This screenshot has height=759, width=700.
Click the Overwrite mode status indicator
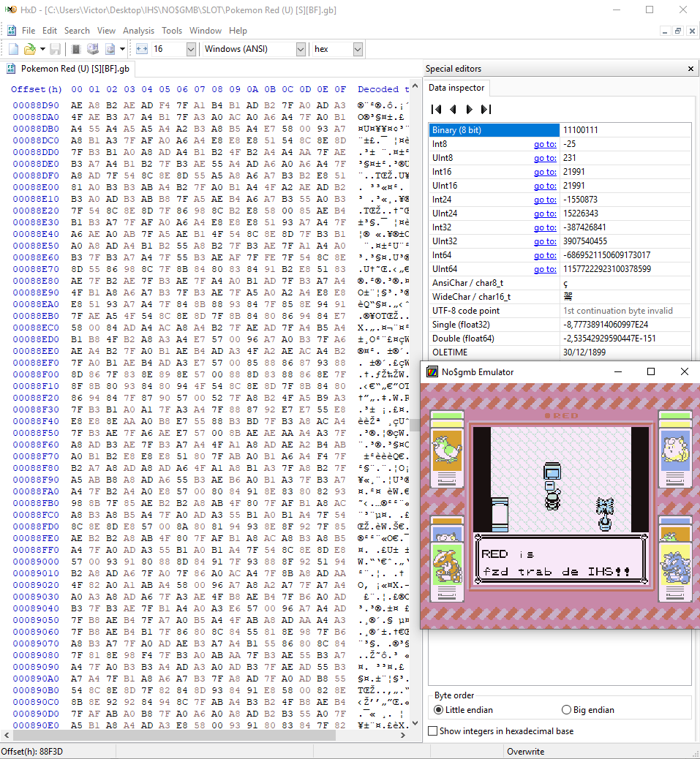tap(525, 751)
